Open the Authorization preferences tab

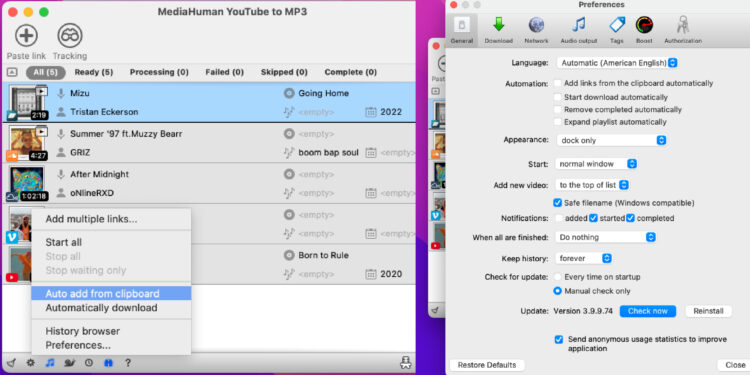pos(683,31)
